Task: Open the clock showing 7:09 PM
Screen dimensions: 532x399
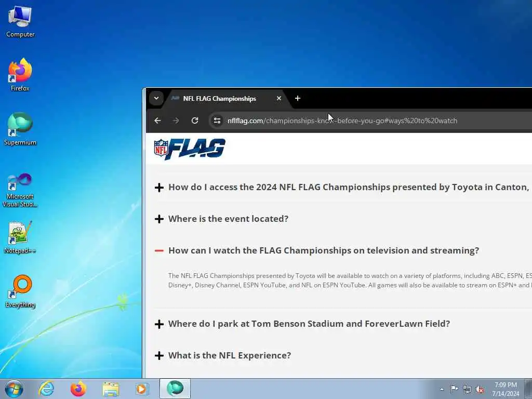Action: click(x=506, y=389)
